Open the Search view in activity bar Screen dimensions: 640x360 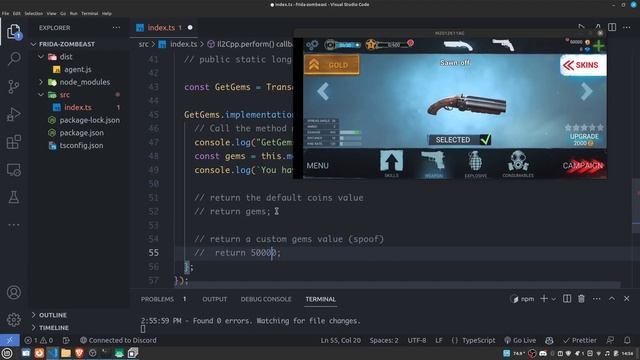[x=14, y=58]
